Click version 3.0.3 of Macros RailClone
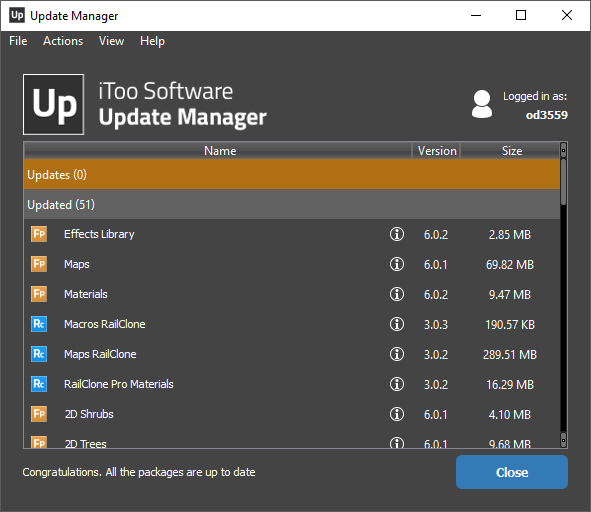The height and width of the screenshot is (512, 591). [x=436, y=325]
